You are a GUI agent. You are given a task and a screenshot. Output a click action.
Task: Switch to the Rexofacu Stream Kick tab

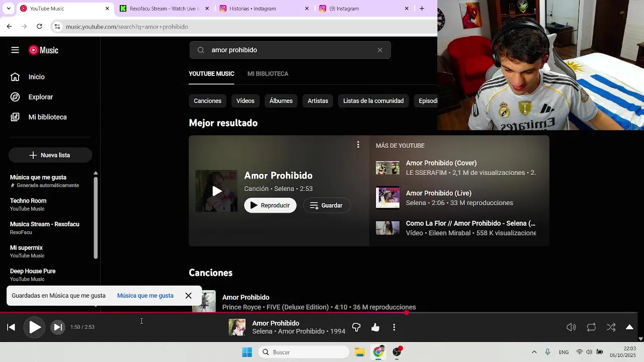pos(164,9)
